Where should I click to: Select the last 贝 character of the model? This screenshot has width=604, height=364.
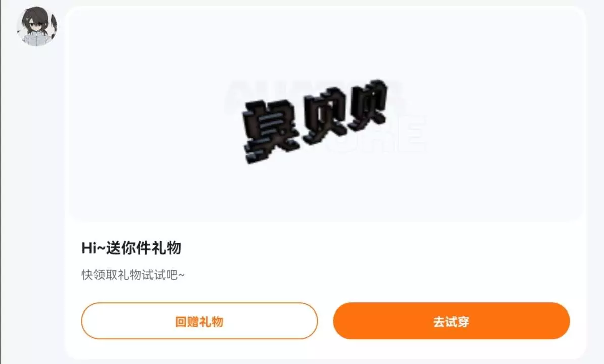coord(368,105)
